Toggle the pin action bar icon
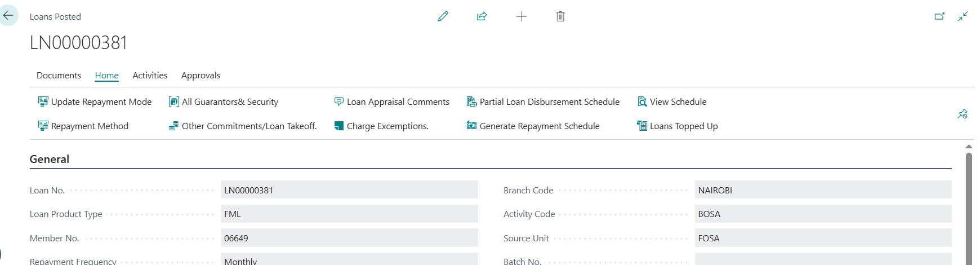 [962, 114]
